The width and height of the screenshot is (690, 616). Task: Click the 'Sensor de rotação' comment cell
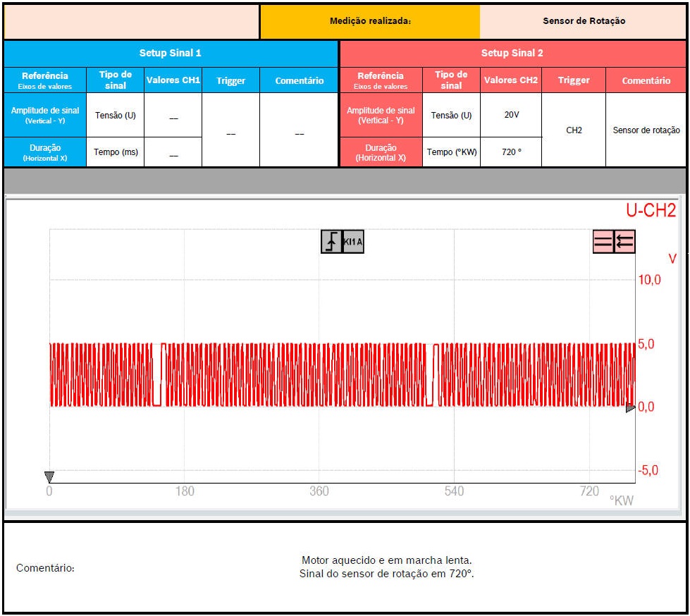(646, 130)
